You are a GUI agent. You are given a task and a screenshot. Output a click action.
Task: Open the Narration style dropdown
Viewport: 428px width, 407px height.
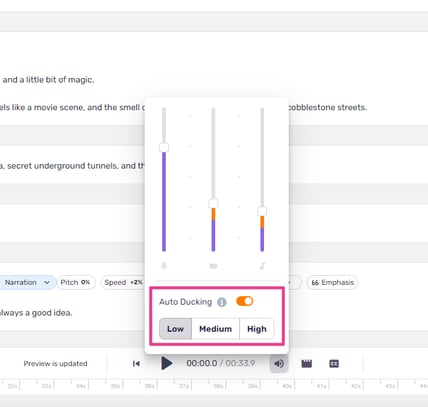[x=27, y=282]
